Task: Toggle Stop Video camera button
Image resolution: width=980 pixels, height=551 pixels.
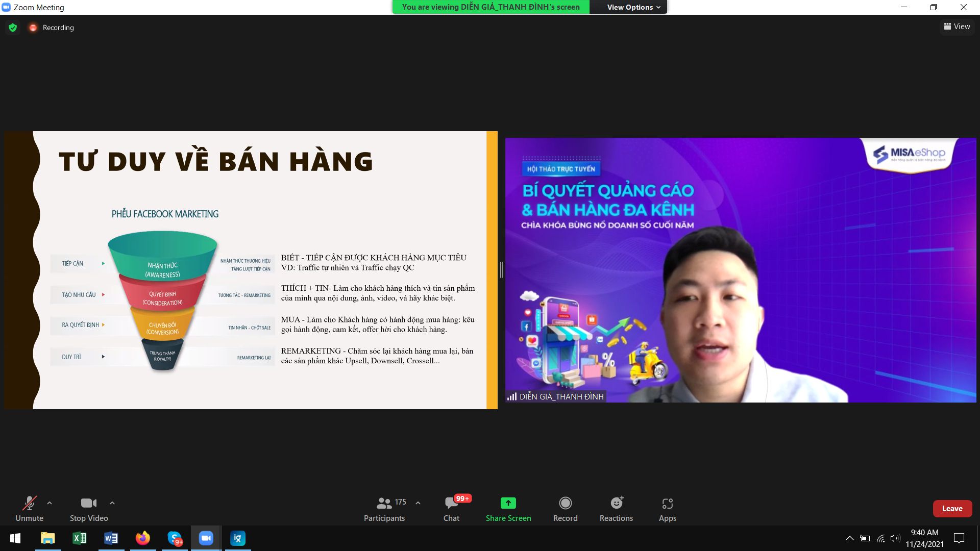Action: point(88,504)
